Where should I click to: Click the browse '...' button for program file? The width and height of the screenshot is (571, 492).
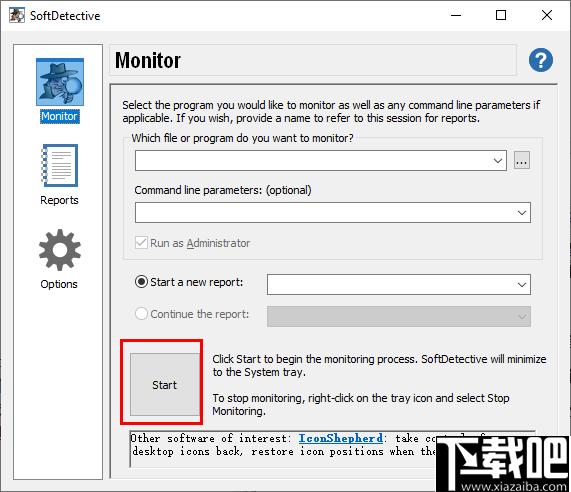click(521, 161)
